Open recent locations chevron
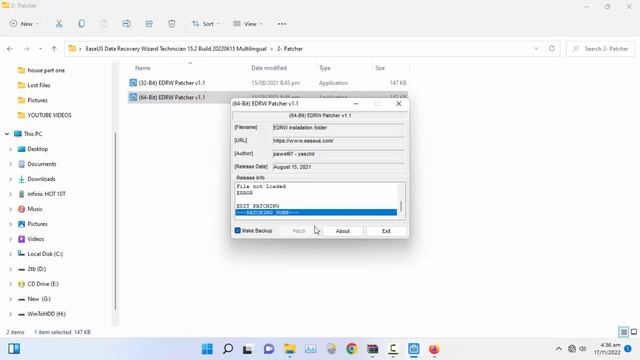Screen dimensions: 640x360 coord(40,49)
